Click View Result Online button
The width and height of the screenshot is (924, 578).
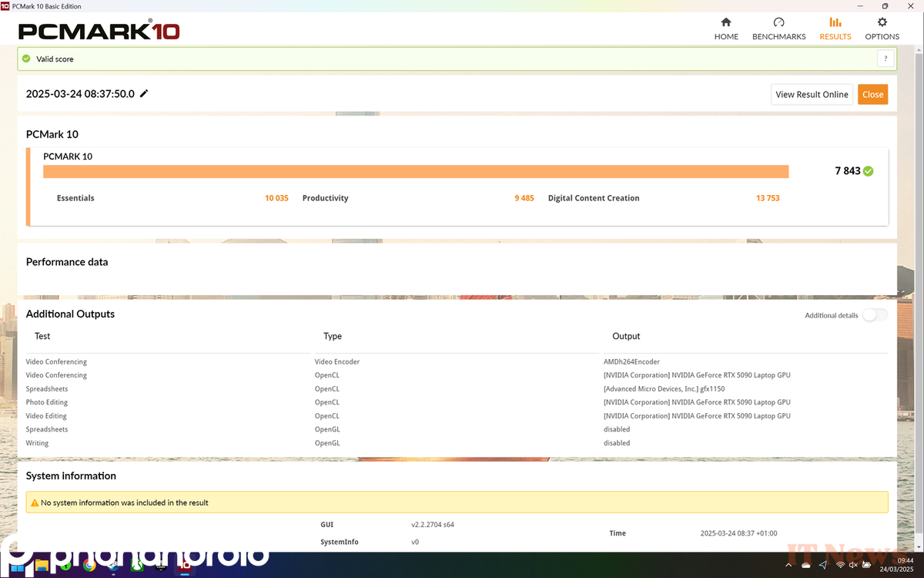tap(812, 94)
